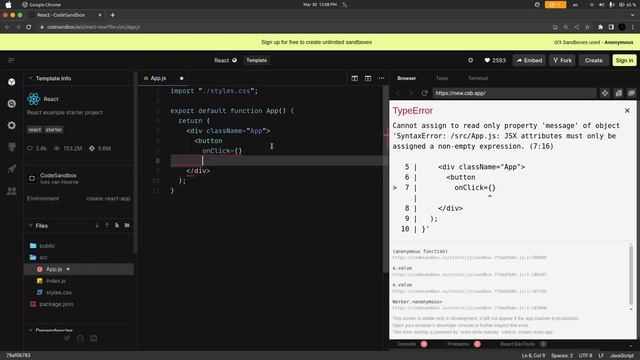Open the editor more options ellipsis
640x360 pixels.
[381, 78]
